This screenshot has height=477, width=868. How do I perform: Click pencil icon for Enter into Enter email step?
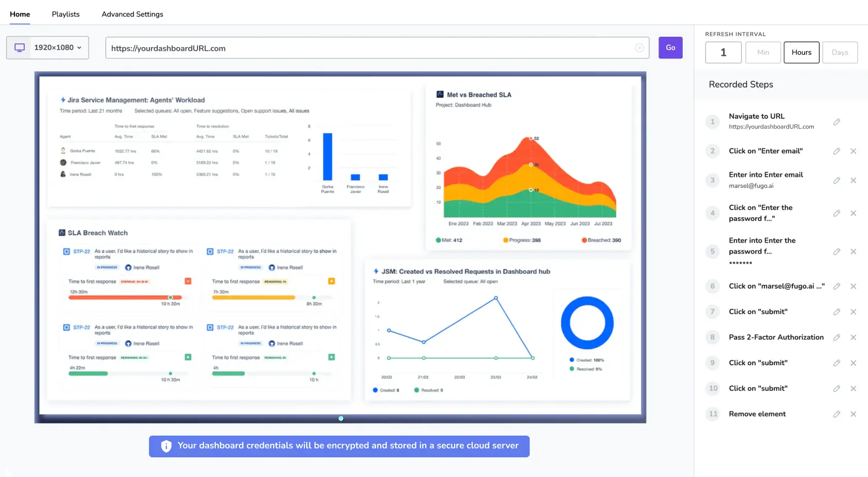pos(836,181)
